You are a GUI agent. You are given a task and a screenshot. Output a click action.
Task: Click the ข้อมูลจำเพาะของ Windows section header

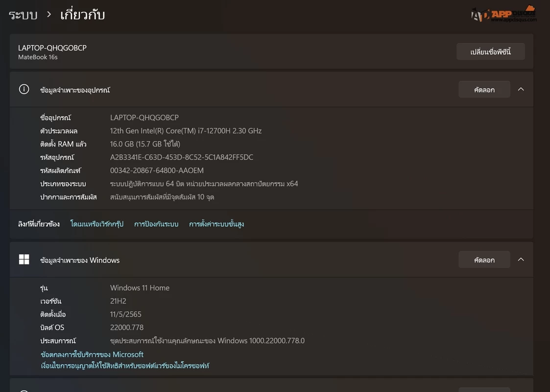pyautogui.click(x=271, y=260)
